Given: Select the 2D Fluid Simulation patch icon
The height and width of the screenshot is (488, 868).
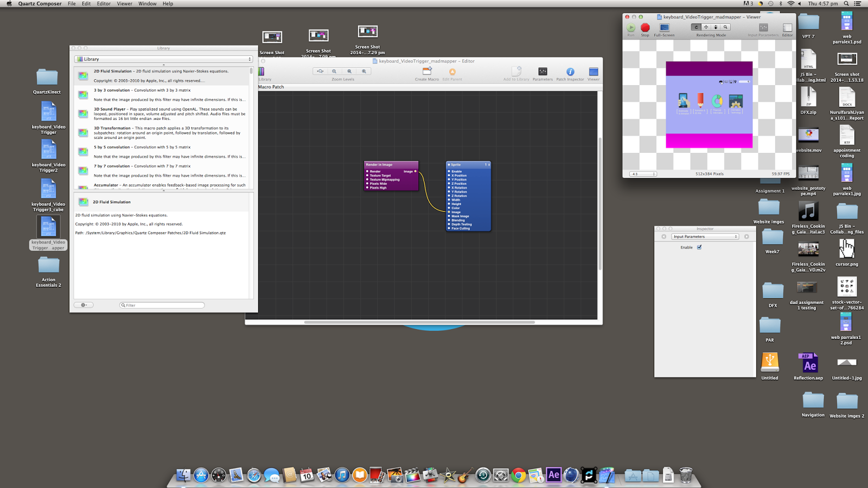Looking at the screenshot, I should pyautogui.click(x=83, y=75).
